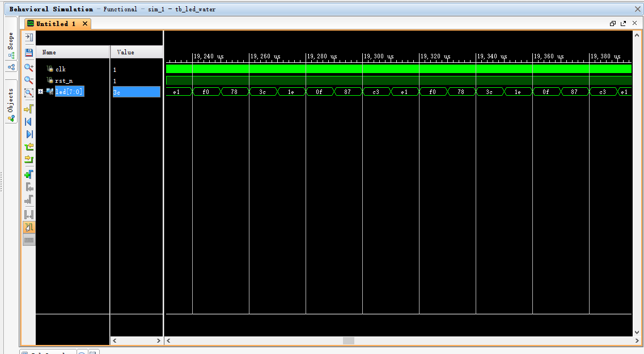Open the Objects side panel tab
This screenshot has width=644, height=354.
point(11,100)
